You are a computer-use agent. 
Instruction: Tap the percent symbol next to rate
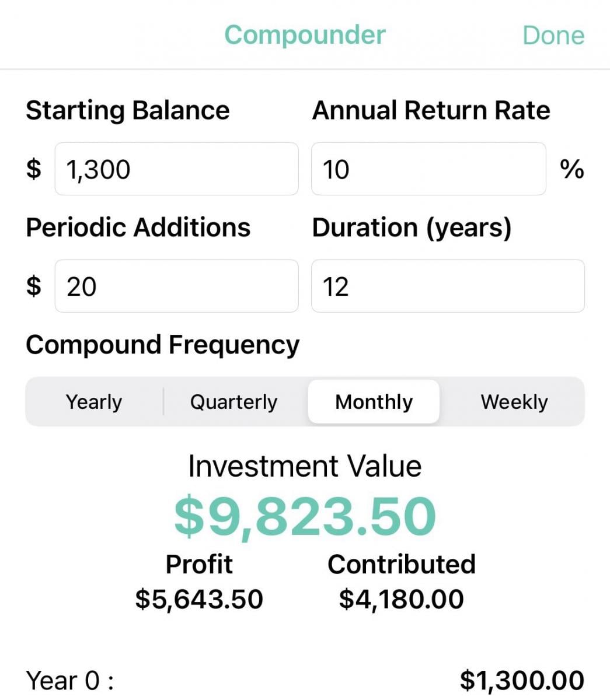click(x=571, y=169)
